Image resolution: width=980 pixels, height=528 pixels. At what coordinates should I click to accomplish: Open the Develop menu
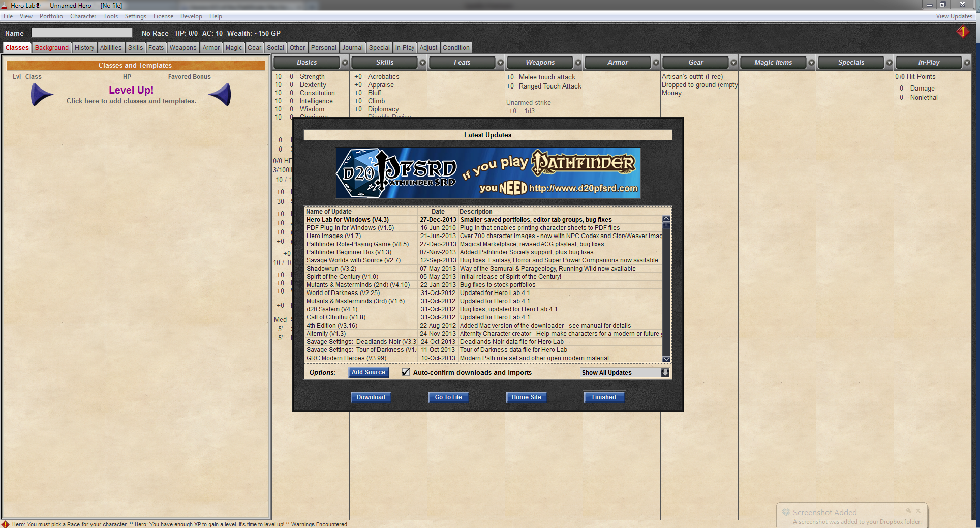click(x=191, y=16)
